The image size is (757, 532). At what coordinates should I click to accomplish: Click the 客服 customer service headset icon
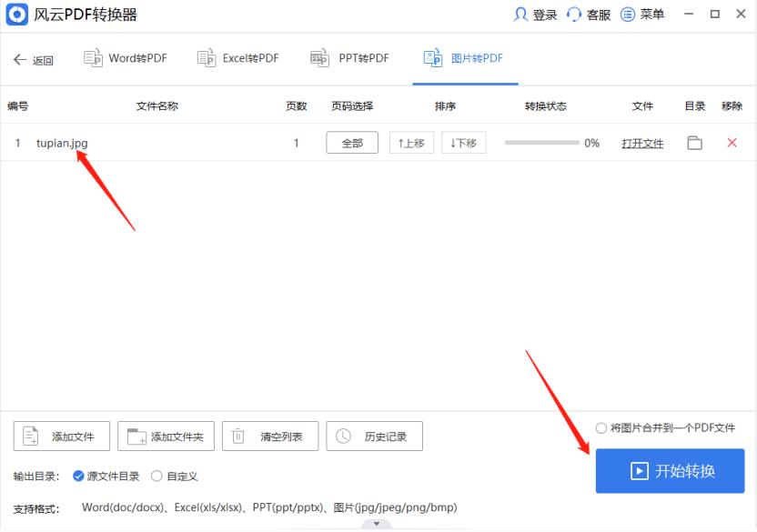coord(572,14)
